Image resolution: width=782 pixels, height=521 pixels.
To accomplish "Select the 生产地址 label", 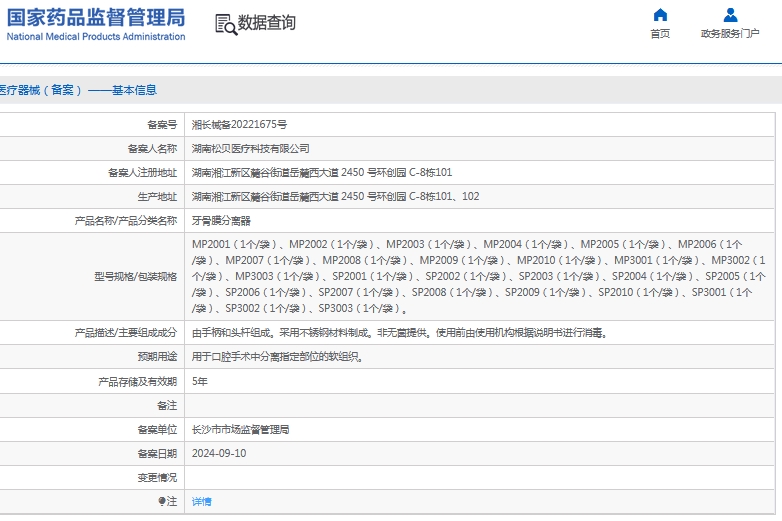I will tap(157, 196).
